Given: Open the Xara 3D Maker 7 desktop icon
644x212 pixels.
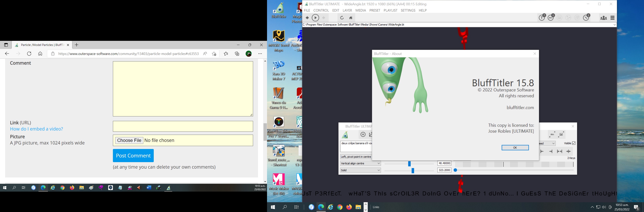Looking at the screenshot, I should pyautogui.click(x=279, y=70).
